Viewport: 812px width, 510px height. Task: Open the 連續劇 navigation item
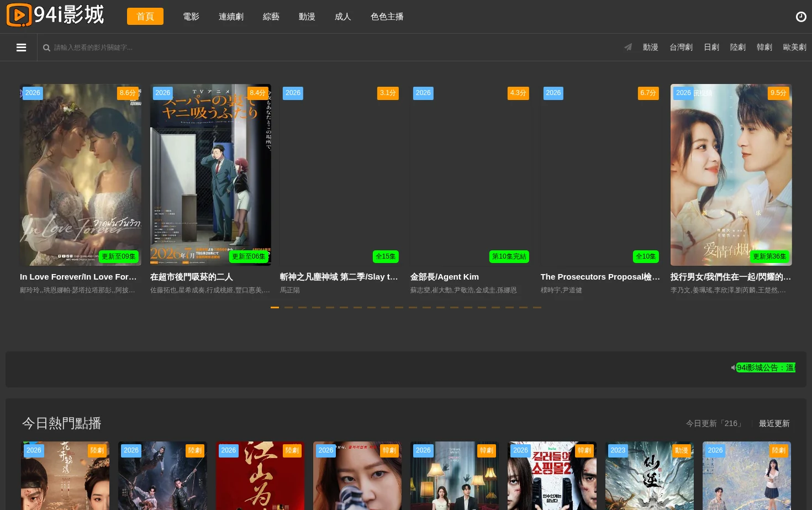pyautogui.click(x=231, y=17)
